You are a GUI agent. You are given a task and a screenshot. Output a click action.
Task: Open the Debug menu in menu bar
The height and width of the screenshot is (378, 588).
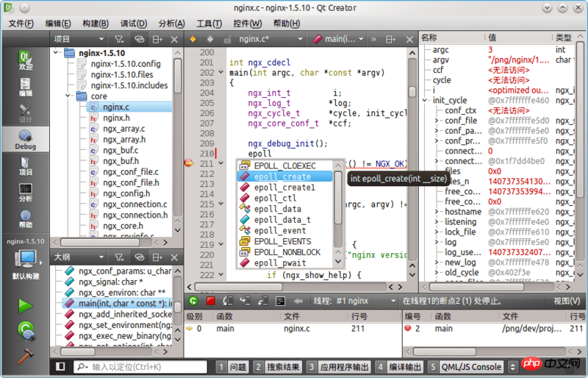tap(133, 24)
